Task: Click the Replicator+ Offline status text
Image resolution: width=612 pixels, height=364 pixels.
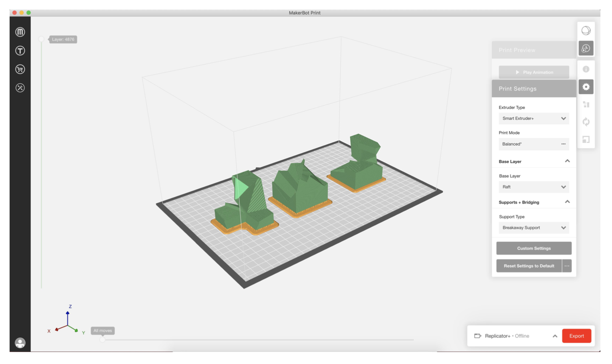Action: [507, 336]
